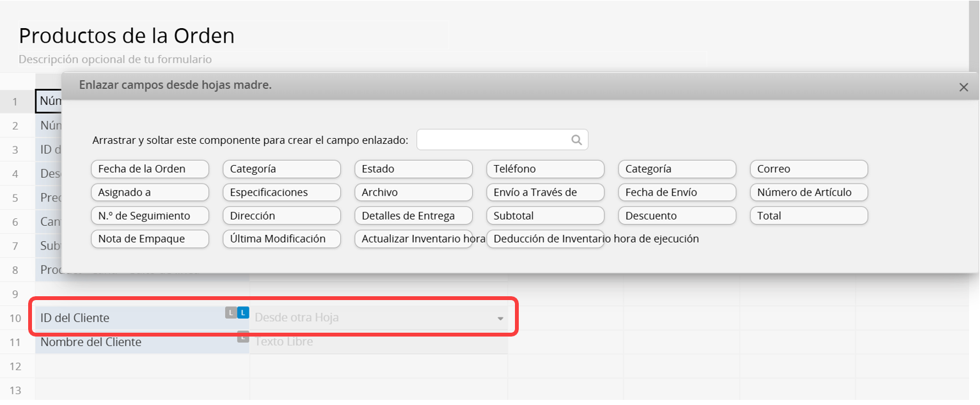Pick the Estado field chip
The image size is (980, 405).
click(413, 169)
